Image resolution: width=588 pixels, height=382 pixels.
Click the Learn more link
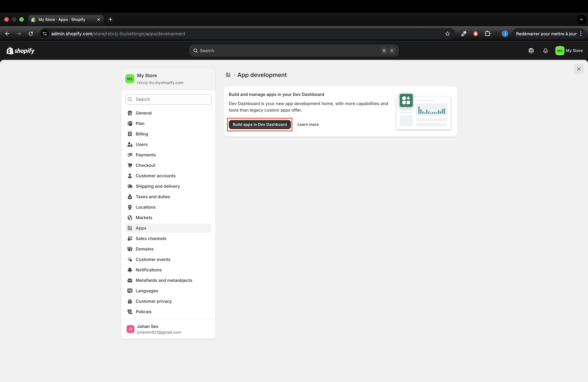pyautogui.click(x=308, y=125)
